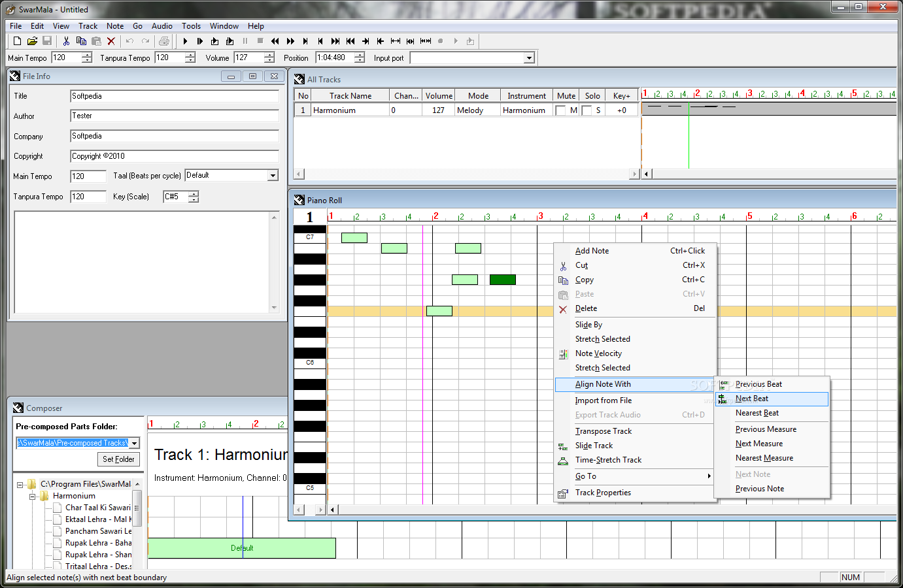The image size is (903, 588).
Task: Click the copy icon beside Copy in context menu
Action: (x=563, y=280)
